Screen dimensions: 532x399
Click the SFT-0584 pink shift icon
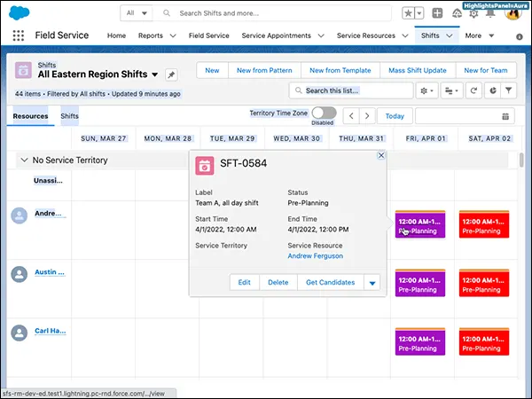(205, 166)
